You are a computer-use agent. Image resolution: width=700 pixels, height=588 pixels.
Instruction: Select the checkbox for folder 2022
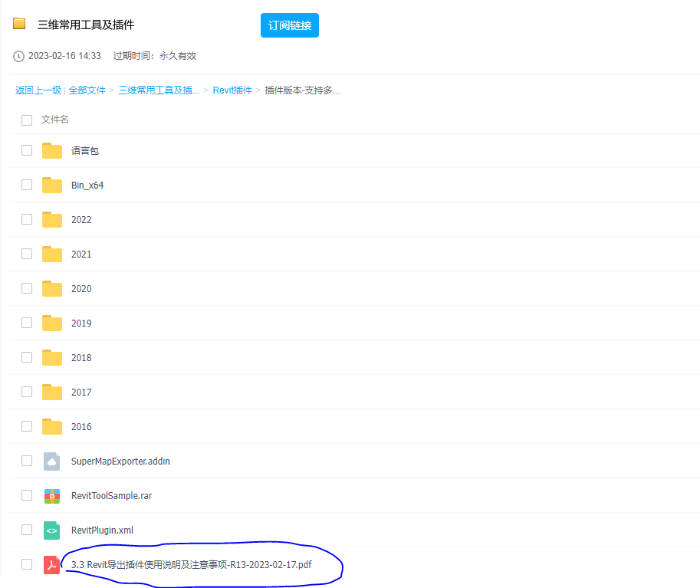click(27, 219)
